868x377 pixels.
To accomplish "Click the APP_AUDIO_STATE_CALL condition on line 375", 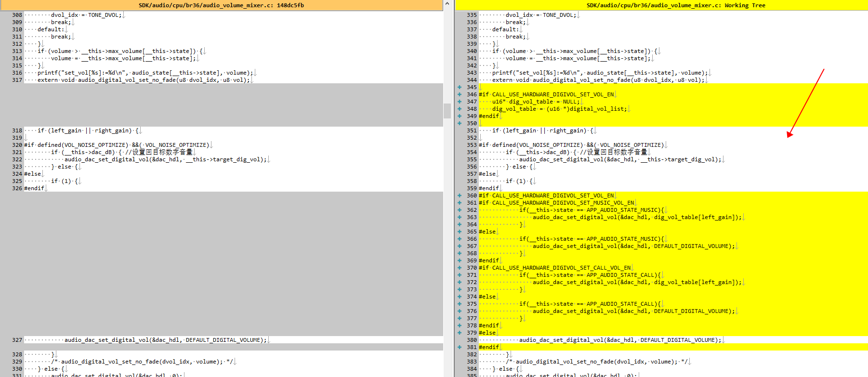I will click(590, 304).
